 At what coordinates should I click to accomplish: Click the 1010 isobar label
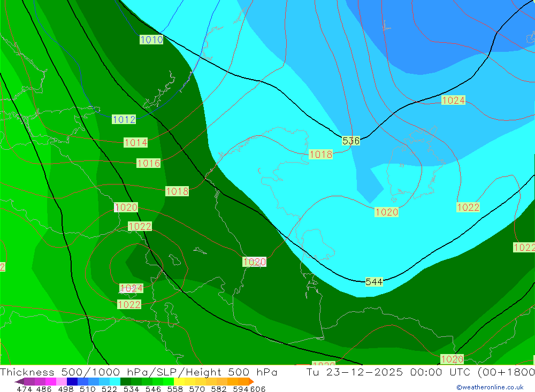(x=151, y=40)
